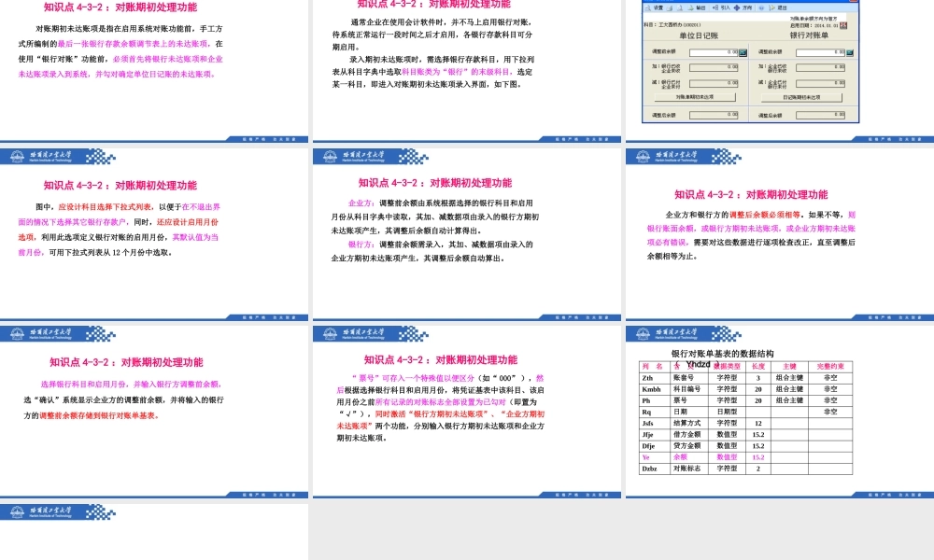Viewport: 934px width, 560px height.
Task: Open the selector beside 银行对账单 调整前余额 field
Action: (x=849, y=51)
